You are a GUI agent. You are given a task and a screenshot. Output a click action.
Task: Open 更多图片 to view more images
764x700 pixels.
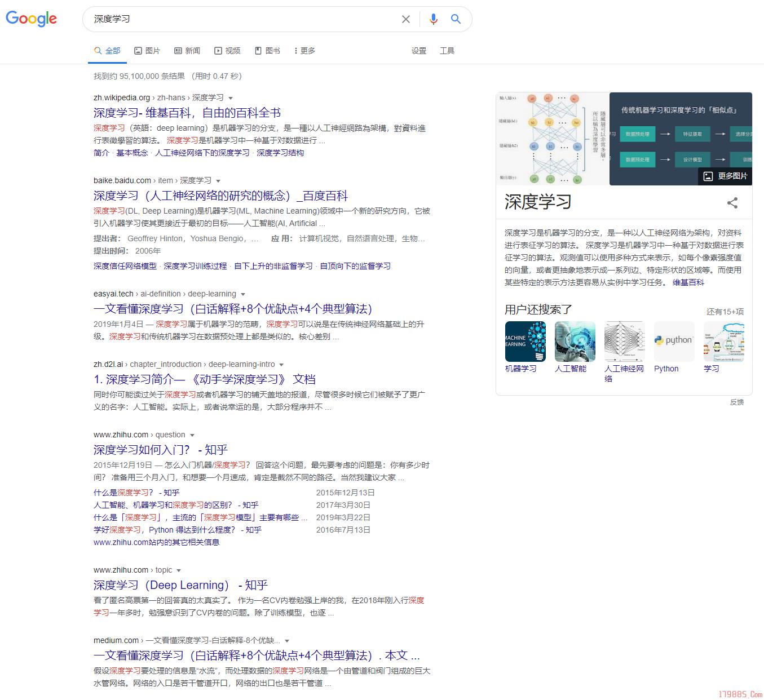tap(725, 176)
